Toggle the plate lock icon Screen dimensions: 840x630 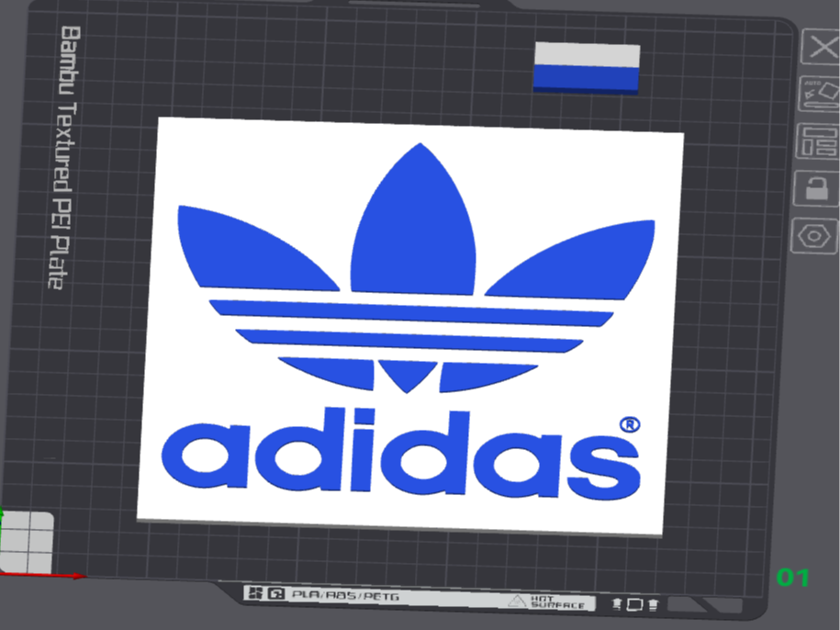click(816, 188)
